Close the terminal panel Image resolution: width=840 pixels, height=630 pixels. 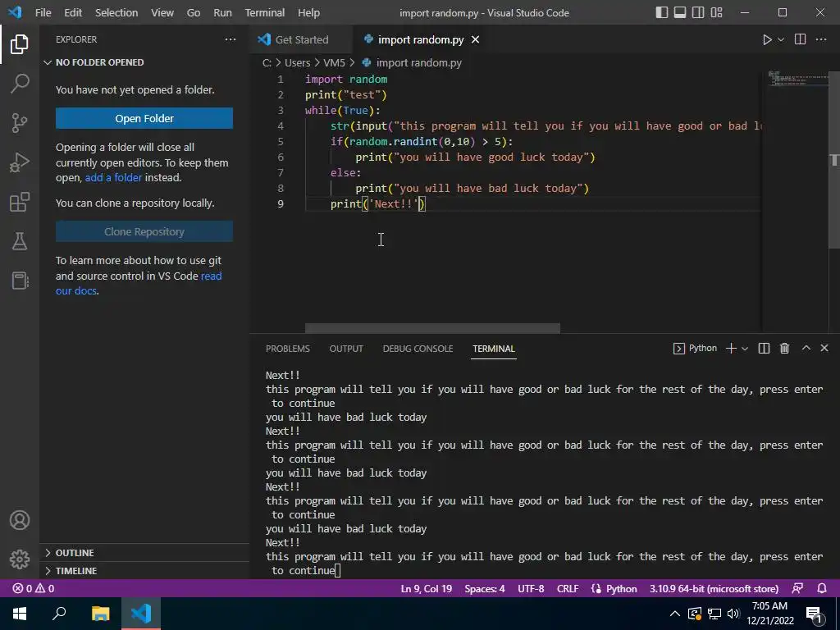pyautogui.click(x=824, y=348)
